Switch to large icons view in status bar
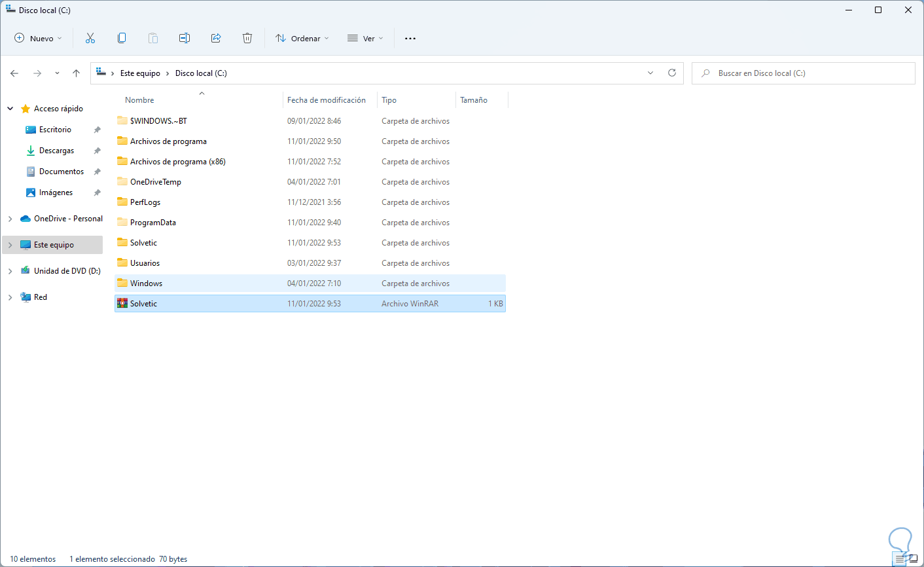Image resolution: width=924 pixels, height=567 pixels. 914,559
